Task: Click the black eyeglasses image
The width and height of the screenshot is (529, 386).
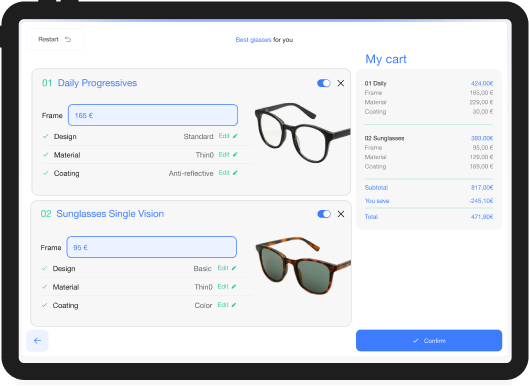Action: tap(303, 133)
